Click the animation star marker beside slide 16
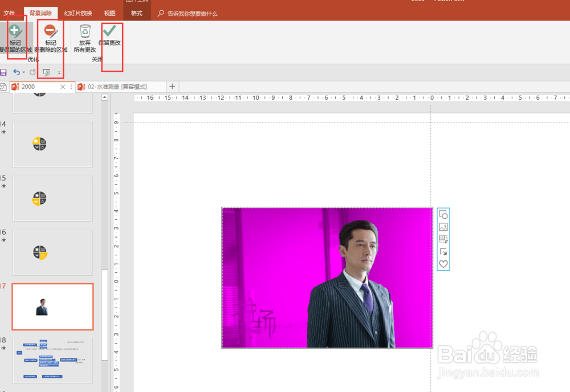This screenshot has width=570, height=392. [x=3, y=240]
